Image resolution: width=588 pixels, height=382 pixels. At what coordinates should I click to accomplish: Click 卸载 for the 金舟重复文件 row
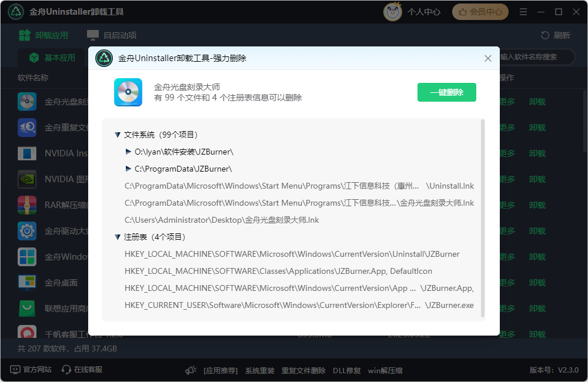[x=537, y=128]
